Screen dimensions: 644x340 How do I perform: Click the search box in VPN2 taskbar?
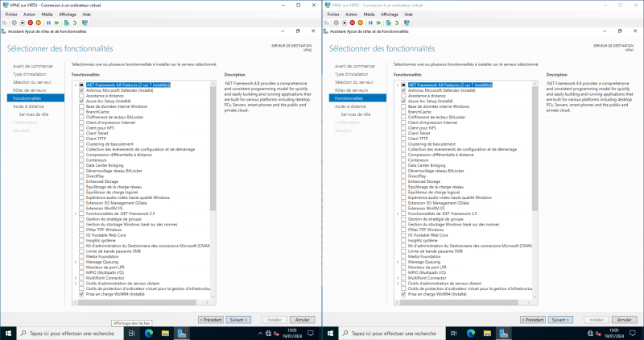click(x=71, y=334)
